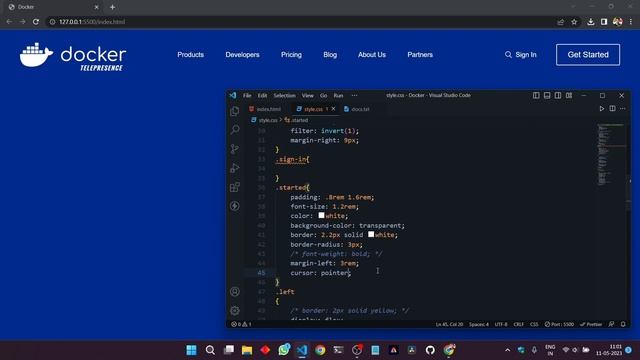Click the errors and warnings status indicator
Image resolution: width=640 pixels, height=360 pixels.
tap(241, 324)
